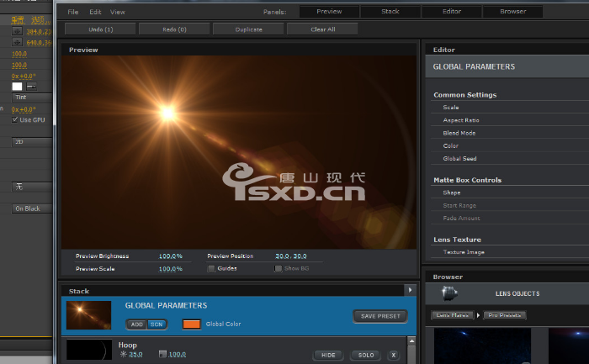This screenshot has width=589, height=364.
Task: Click the 重置 reset link
Action: click(x=18, y=20)
